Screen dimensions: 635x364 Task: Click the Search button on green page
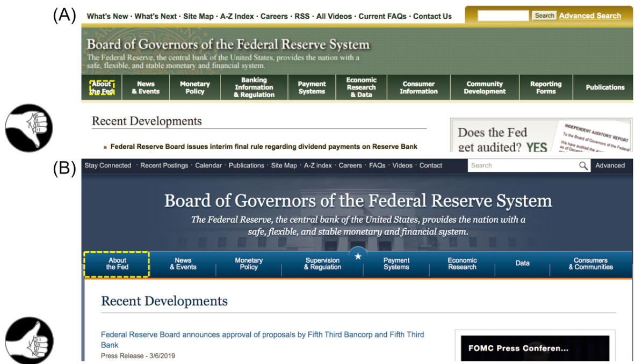544,16
